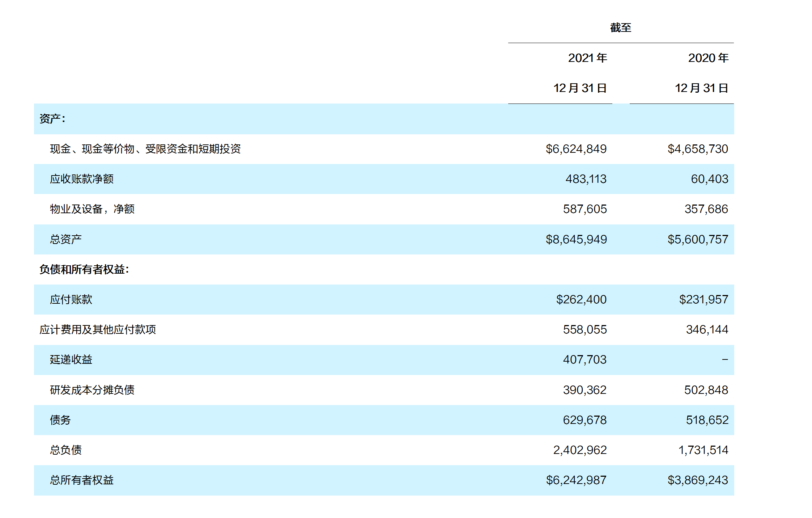Click value 390,362
812x518 pixels.
585,390
